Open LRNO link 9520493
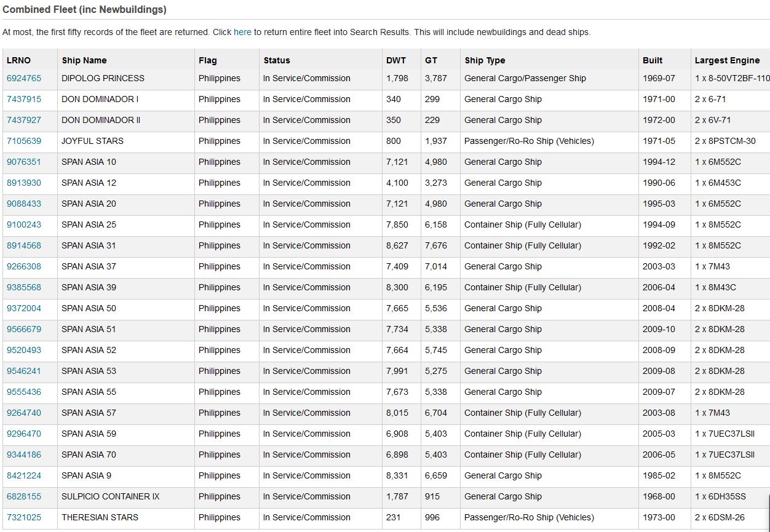Screen dimensions: 770x532 click(x=24, y=350)
